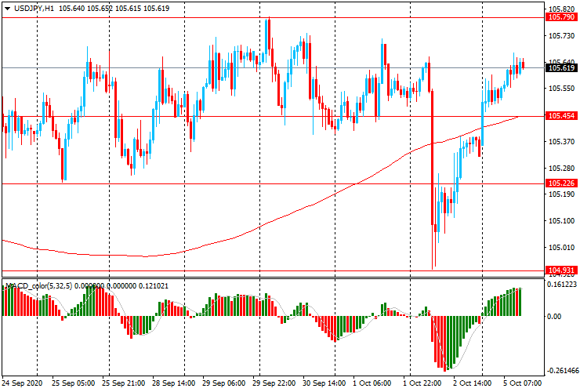Viewport: 580px width, 392px height.
Task: Click the 1 Oct 22:00 time label
Action: [422, 383]
